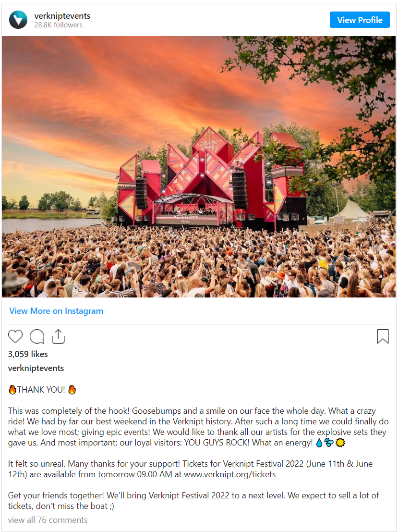The image size is (398, 532).
Task: Click the verkniptevents name above the caption
Action: (36, 369)
